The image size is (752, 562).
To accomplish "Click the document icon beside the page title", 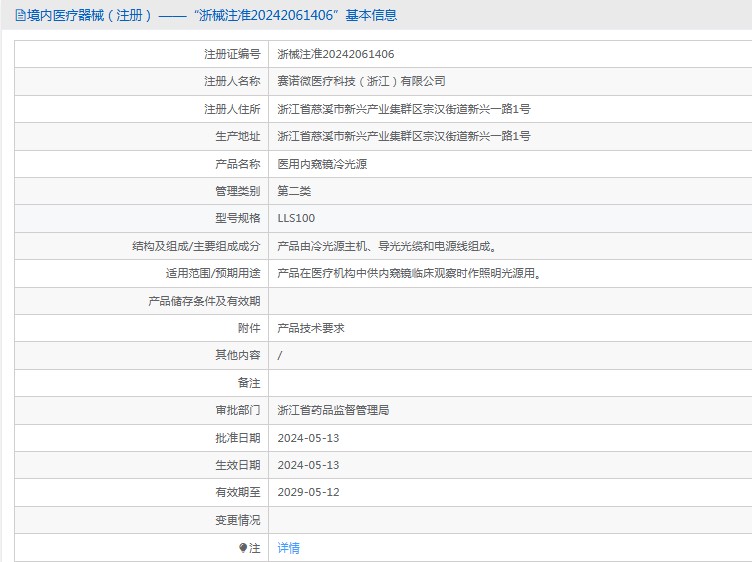I will click(21, 15).
